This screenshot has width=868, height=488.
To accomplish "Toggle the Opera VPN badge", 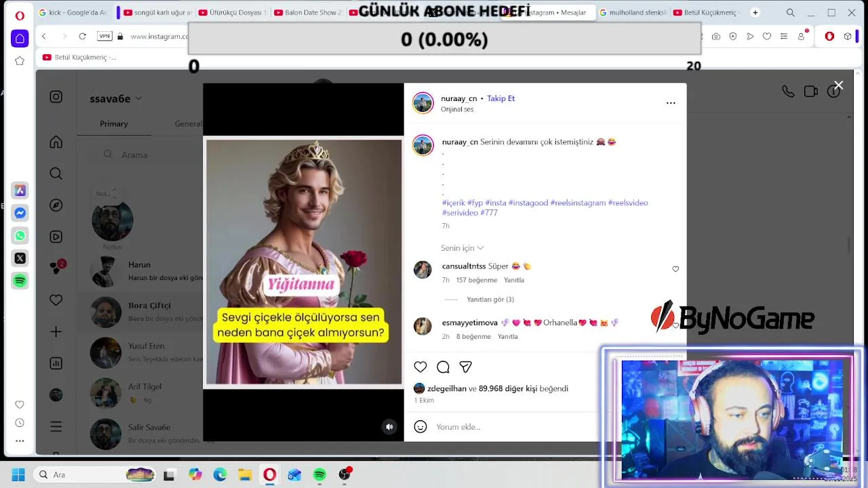I will 104,37.
